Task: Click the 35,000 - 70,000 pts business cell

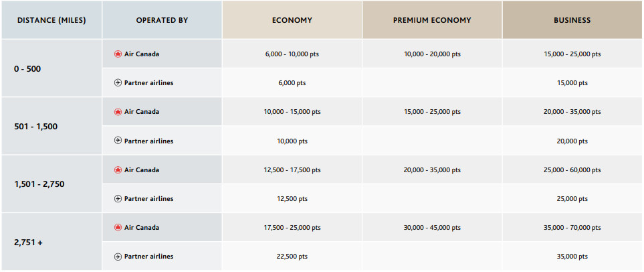Action: (x=572, y=228)
